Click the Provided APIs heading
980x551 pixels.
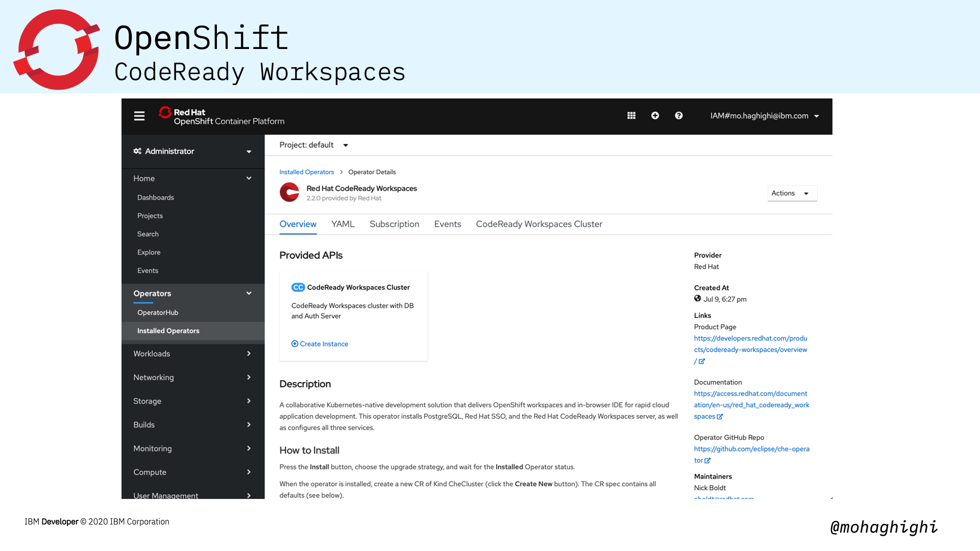[x=311, y=256]
